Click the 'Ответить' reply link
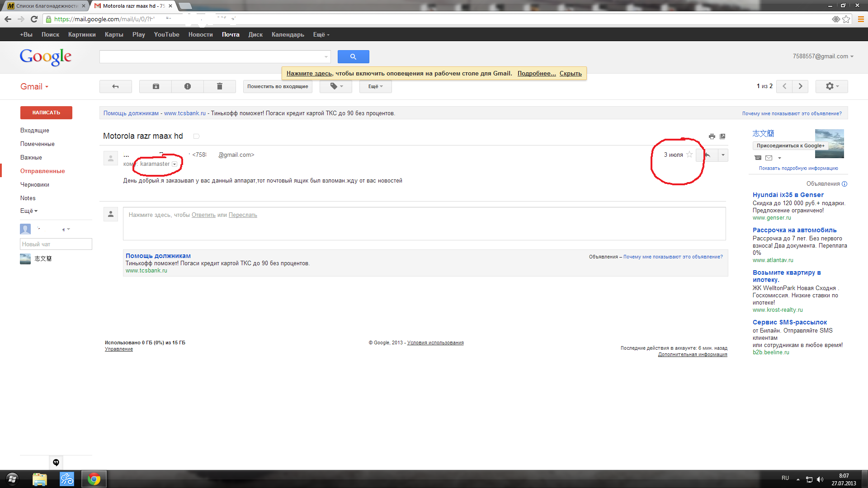The width and height of the screenshot is (868, 488). 203,215
